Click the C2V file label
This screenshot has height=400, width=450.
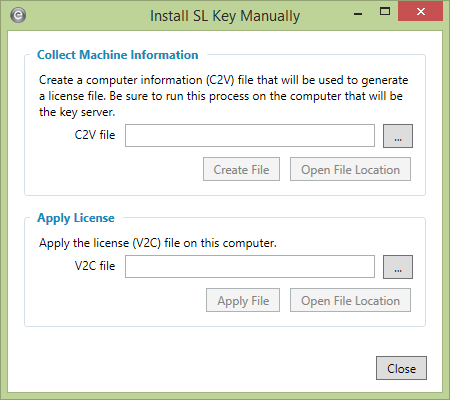[x=95, y=135]
